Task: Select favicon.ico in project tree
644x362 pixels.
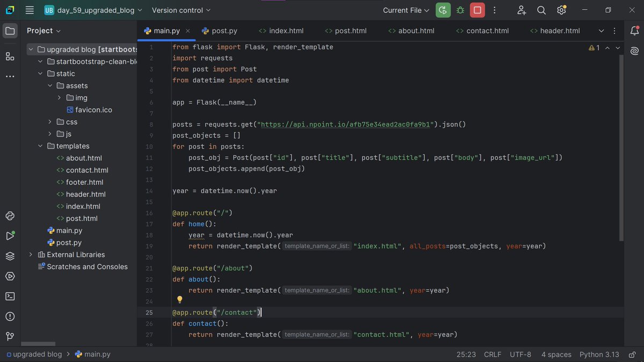Action: point(89,110)
